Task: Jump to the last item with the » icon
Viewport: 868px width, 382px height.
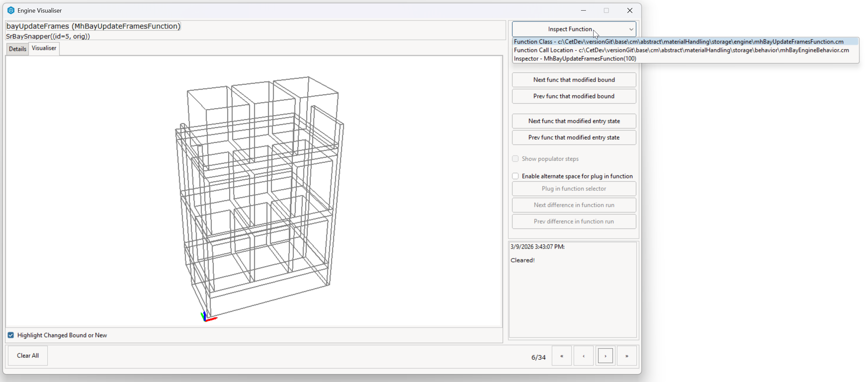Action: pos(627,356)
